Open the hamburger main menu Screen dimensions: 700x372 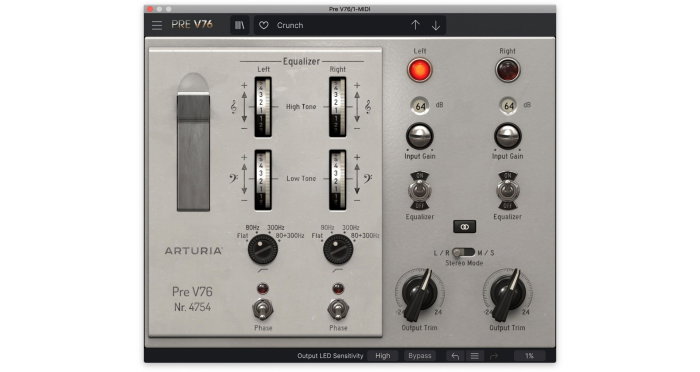coord(157,25)
